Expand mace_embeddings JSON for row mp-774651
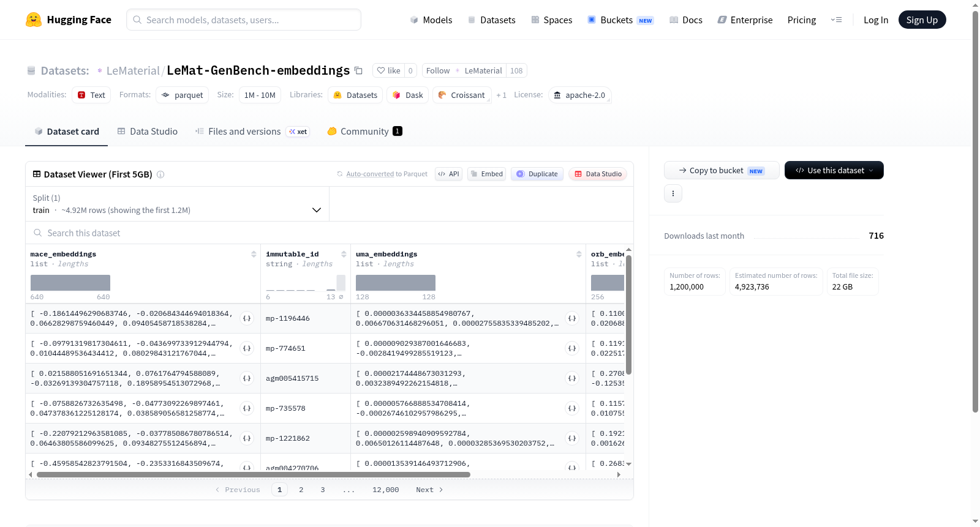Screen dimensions: 980x527 point(247,348)
